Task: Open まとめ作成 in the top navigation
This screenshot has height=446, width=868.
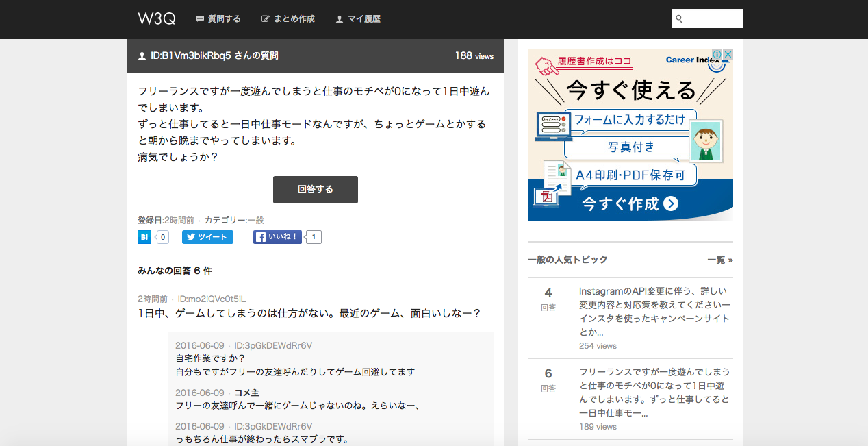Action: [288, 19]
